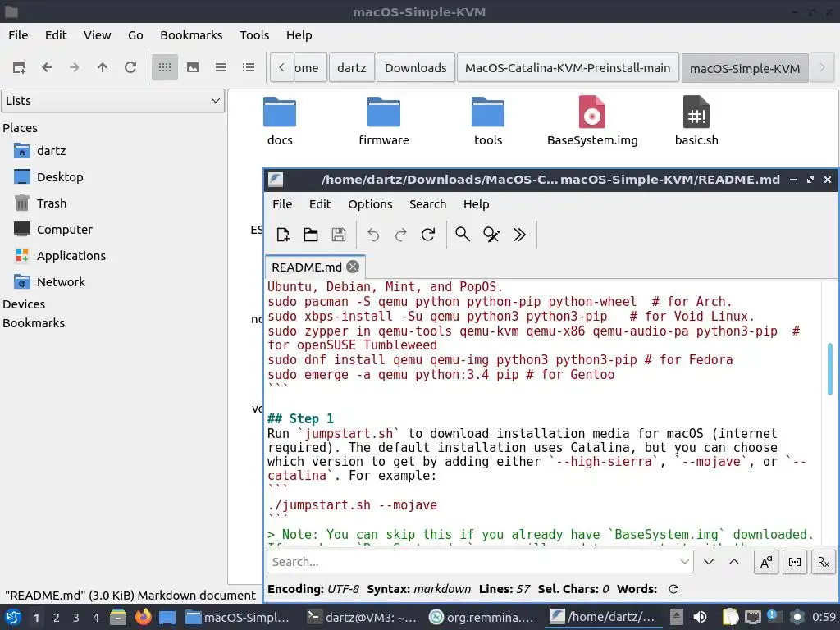Reload document in text editor toolbar

tap(428, 235)
